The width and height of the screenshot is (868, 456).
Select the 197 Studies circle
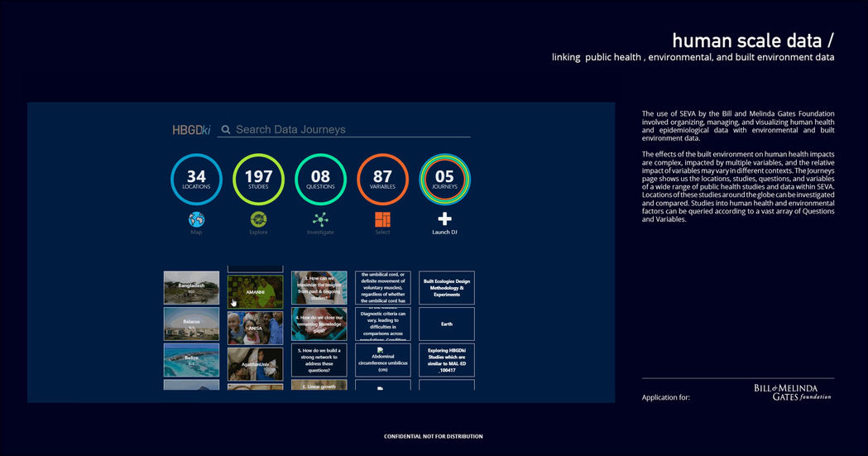[258, 180]
